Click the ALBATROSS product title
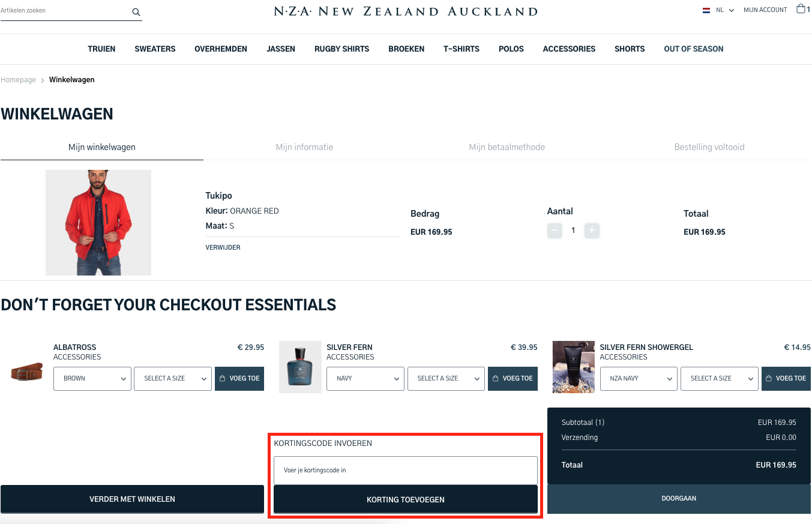The height and width of the screenshot is (524, 812). click(74, 348)
